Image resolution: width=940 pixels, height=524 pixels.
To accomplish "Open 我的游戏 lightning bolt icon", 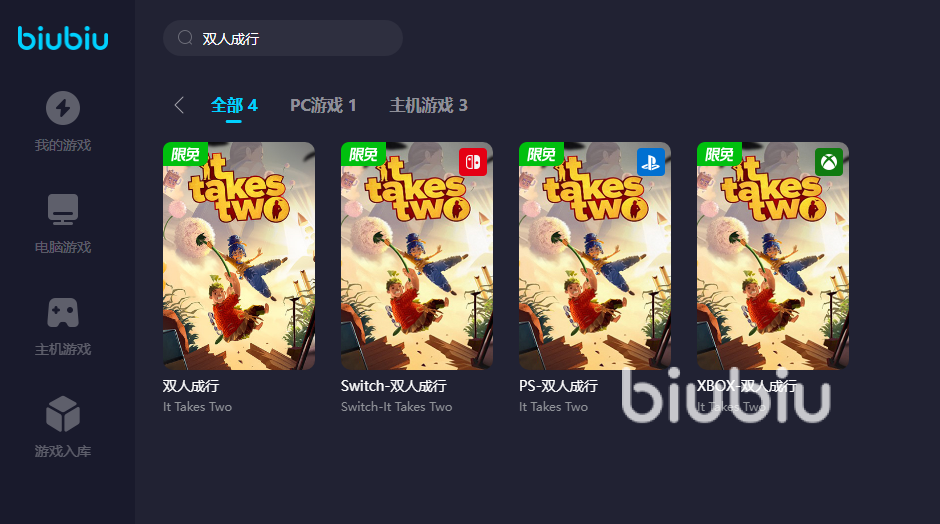I will 63,108.
